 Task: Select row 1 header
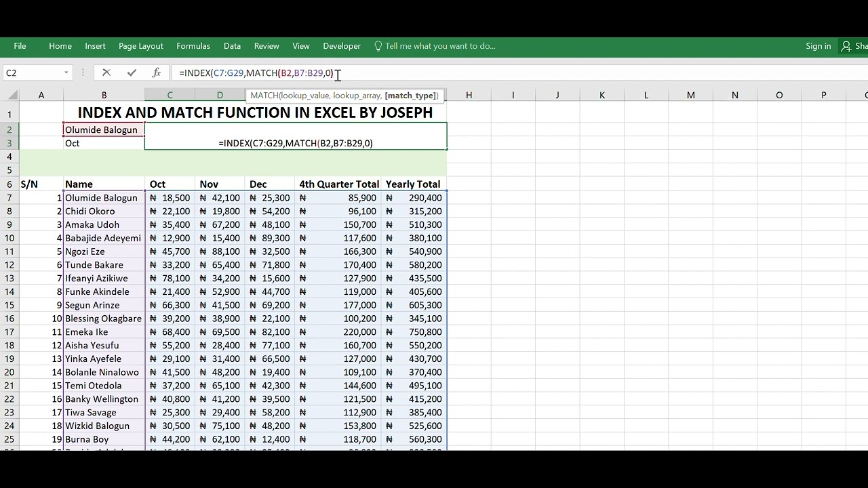9,113
